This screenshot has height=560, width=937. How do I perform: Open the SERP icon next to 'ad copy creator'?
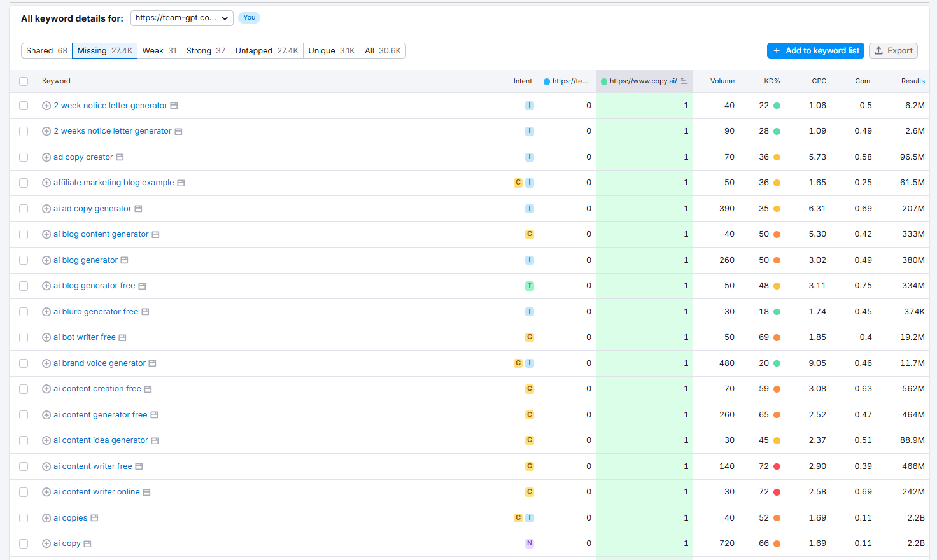click(x=120, y=157)
